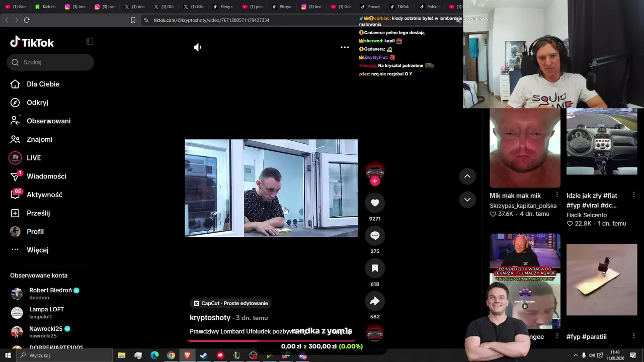Open Robert Biedroń's followed account

45,294
